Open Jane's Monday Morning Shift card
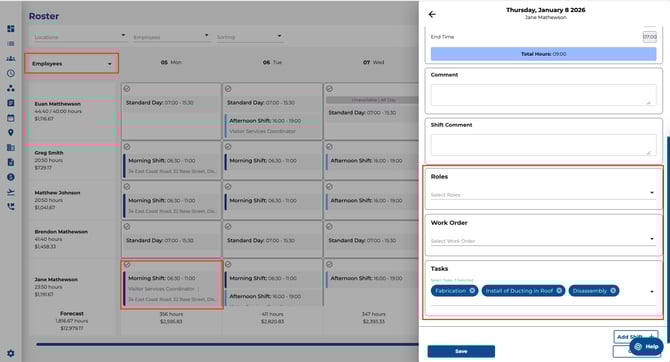 (x=172, y=288)
